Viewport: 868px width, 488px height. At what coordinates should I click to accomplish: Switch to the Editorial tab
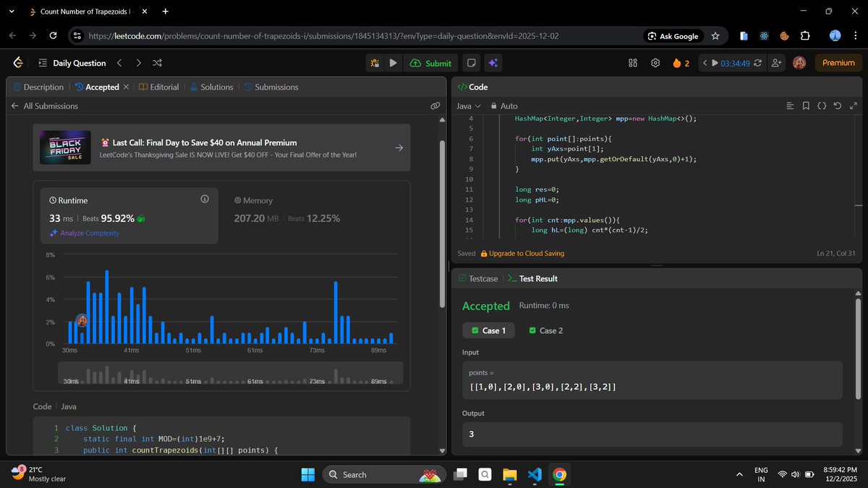click(x=158, y=87)
